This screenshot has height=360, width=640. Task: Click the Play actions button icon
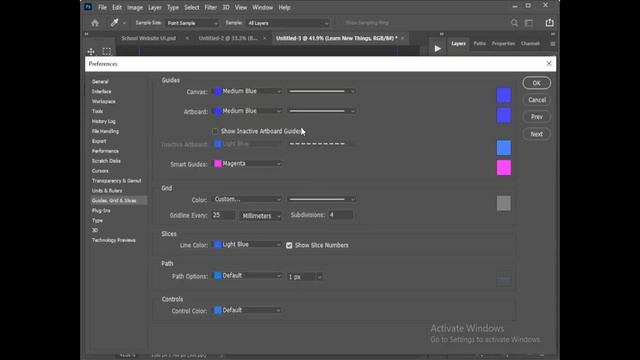point(438,49)
